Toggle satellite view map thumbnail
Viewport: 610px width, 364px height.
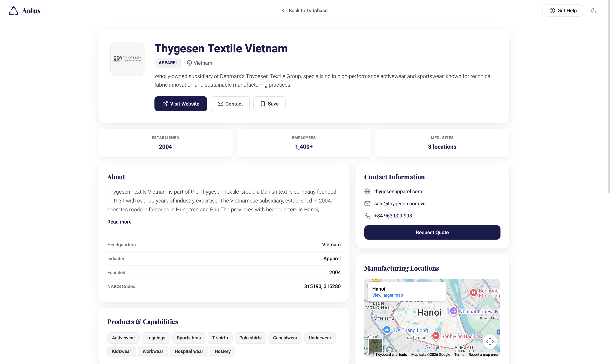[x=375, y=345]
